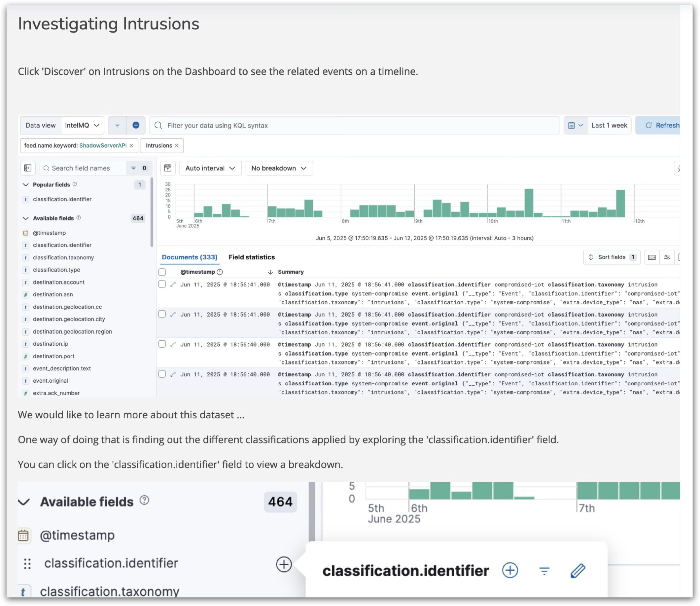Viewport: 700px width, 606px height.
Task: Collapse the Popular fields section
Action: point(26,185)
